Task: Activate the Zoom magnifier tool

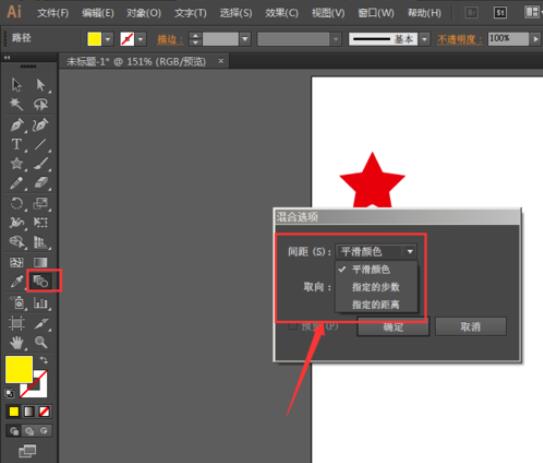Action: (x=41, y=342)
